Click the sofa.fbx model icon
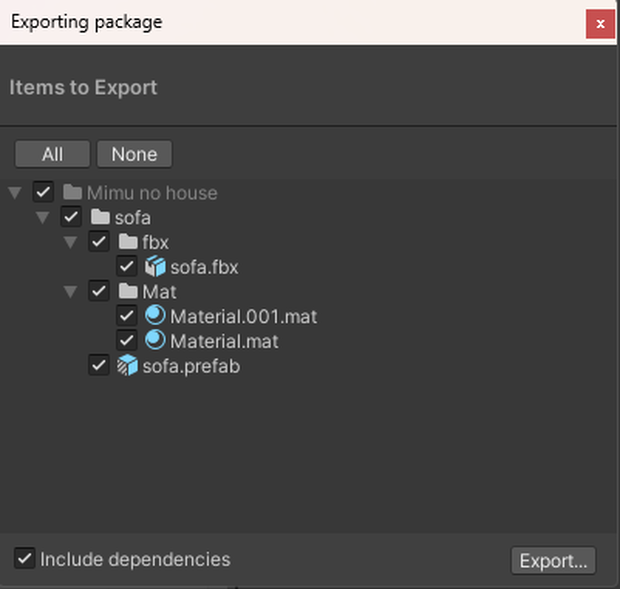Image resolution: width=620 pixels, height=589 pixels. tap(155, 266)
